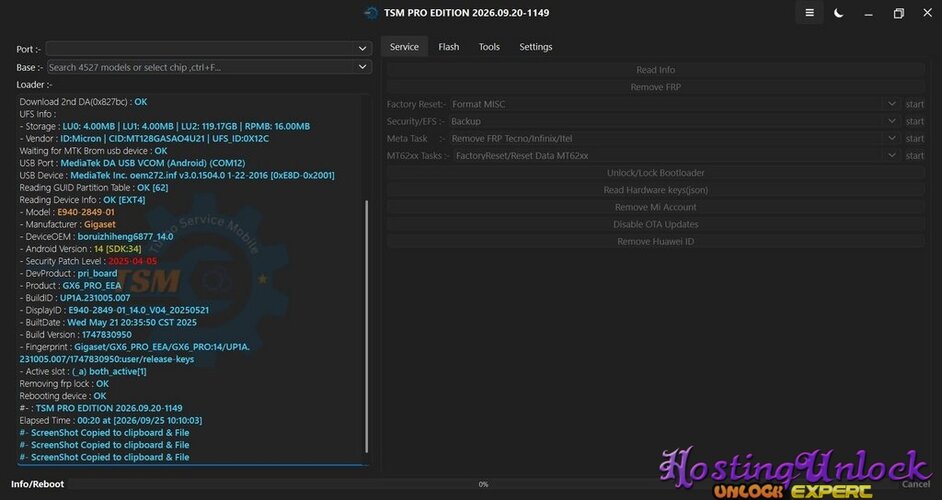The width and height of the screenshot is (942, 500).
Task: Click the Read Info button
Action: click(655, 70)
